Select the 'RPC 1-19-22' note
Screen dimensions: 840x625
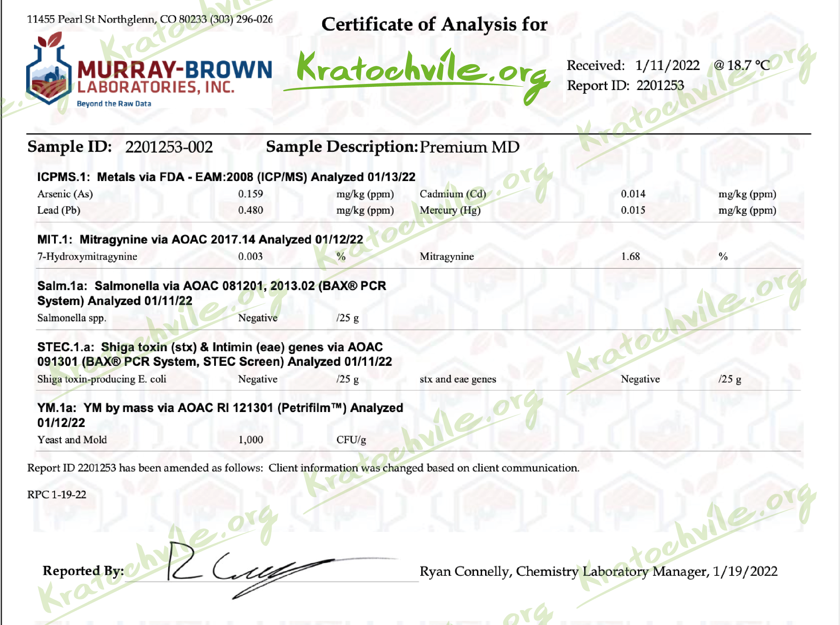57,495
